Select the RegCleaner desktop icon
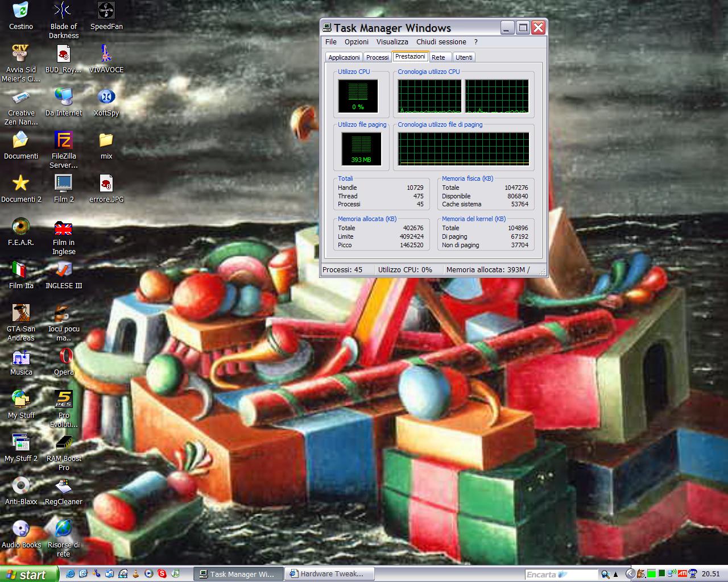 coord(63,492)
